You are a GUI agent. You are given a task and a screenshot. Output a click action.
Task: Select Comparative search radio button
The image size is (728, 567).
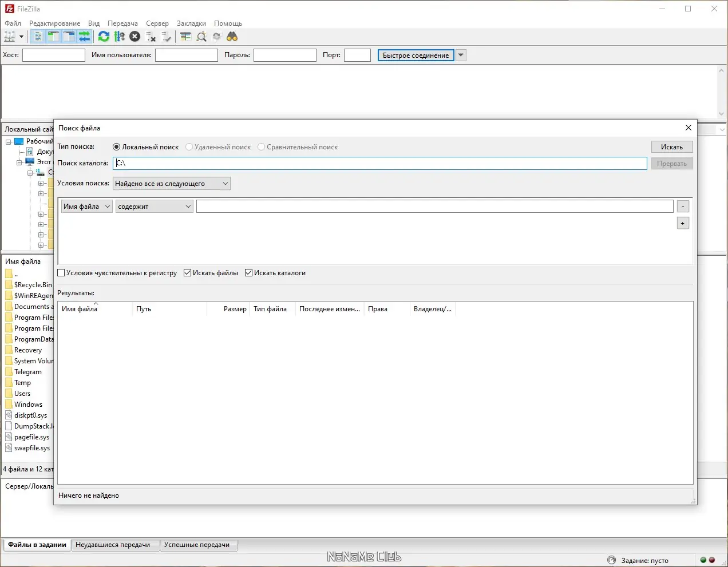tap(261, 147)
